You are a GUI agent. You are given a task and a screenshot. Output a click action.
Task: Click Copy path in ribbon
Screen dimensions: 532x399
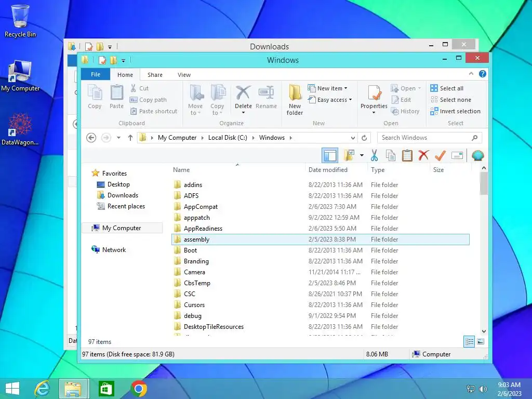(x=148, y=100)
